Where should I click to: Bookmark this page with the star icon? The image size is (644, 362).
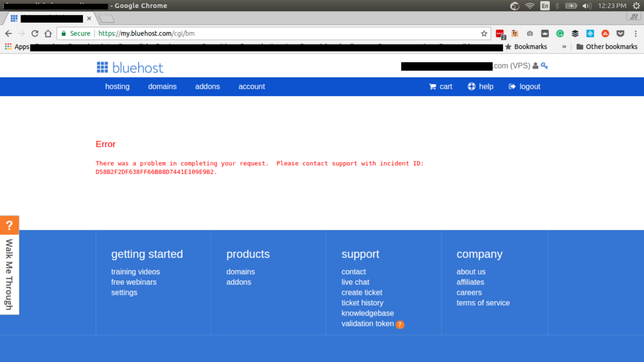pos(484,34)
